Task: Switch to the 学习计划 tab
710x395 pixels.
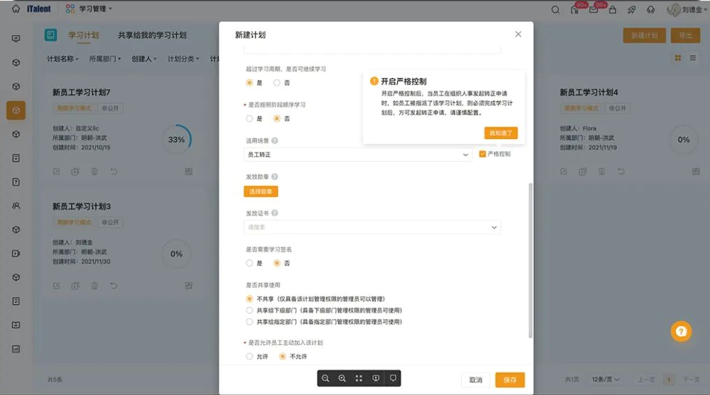Action: [84, 35]
